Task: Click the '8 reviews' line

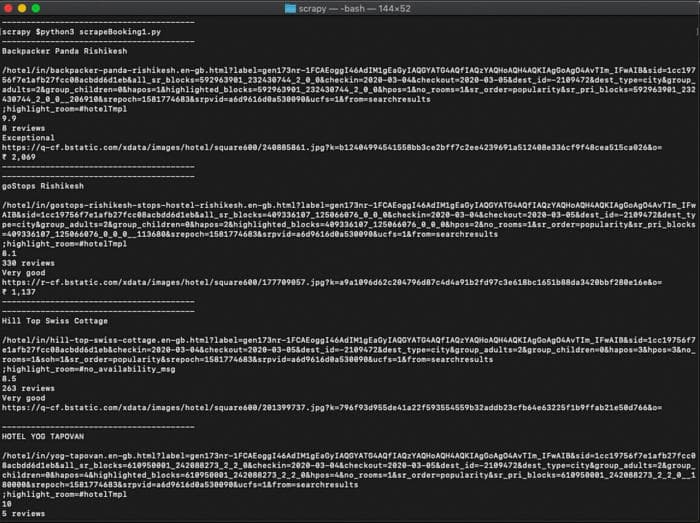Action: click(x=24, y=128)
